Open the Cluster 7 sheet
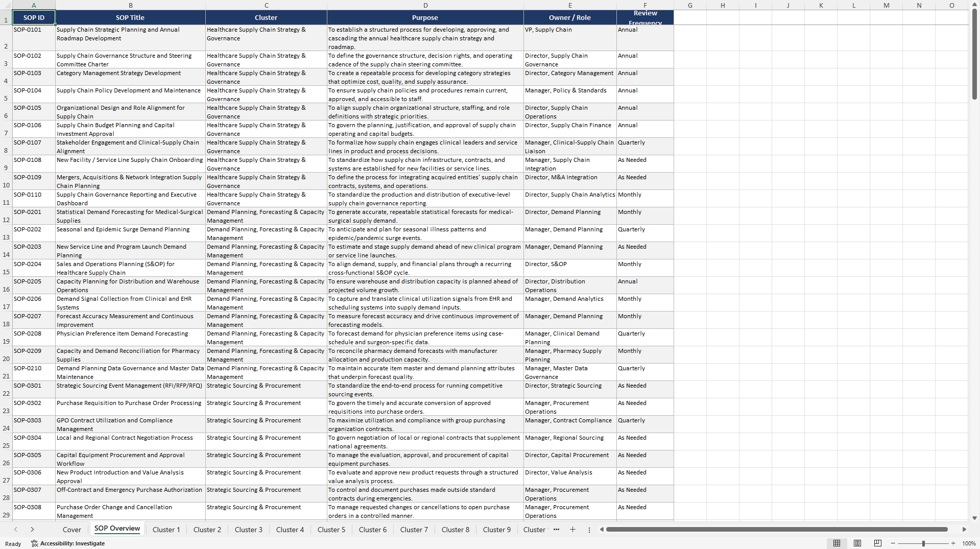The width and height of the screenshot is (980, 549). 414,530
